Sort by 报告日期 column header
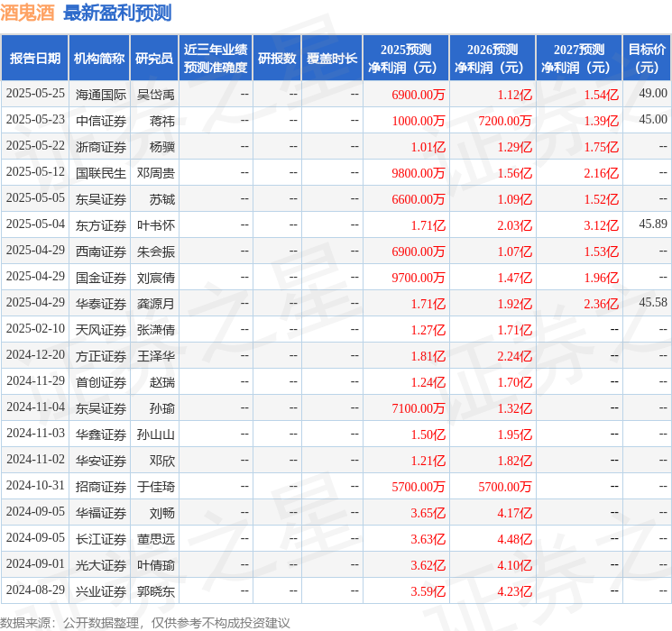This screenshot has width=672, height=631. [35, 58]
